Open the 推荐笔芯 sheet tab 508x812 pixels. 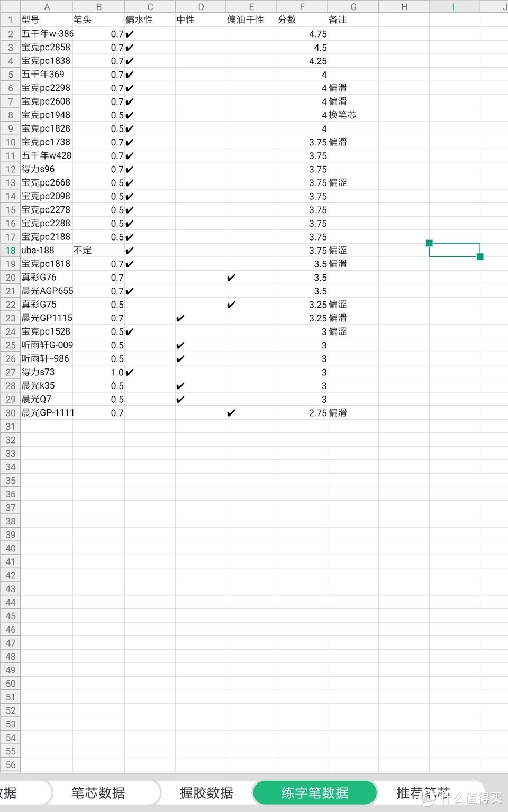coord(423,792)
